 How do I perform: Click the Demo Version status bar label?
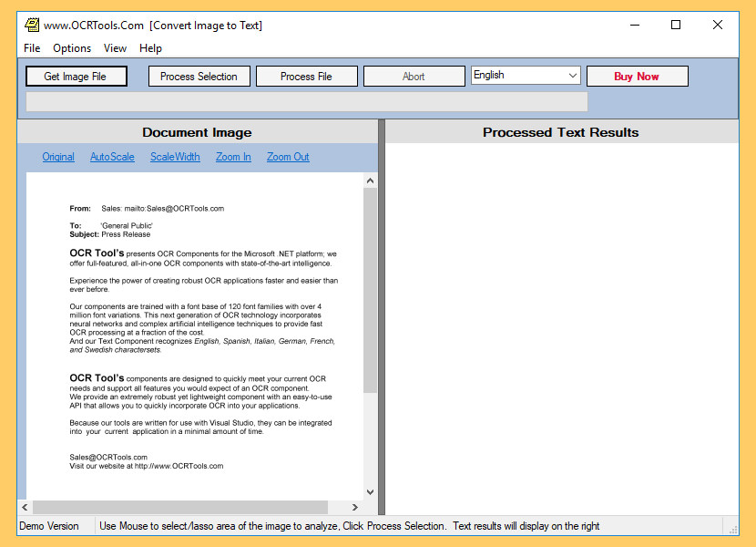pos(49,526)
